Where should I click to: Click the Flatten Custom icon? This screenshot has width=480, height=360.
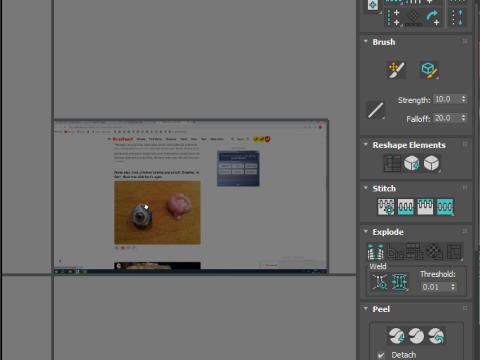[x=454, y=252]
